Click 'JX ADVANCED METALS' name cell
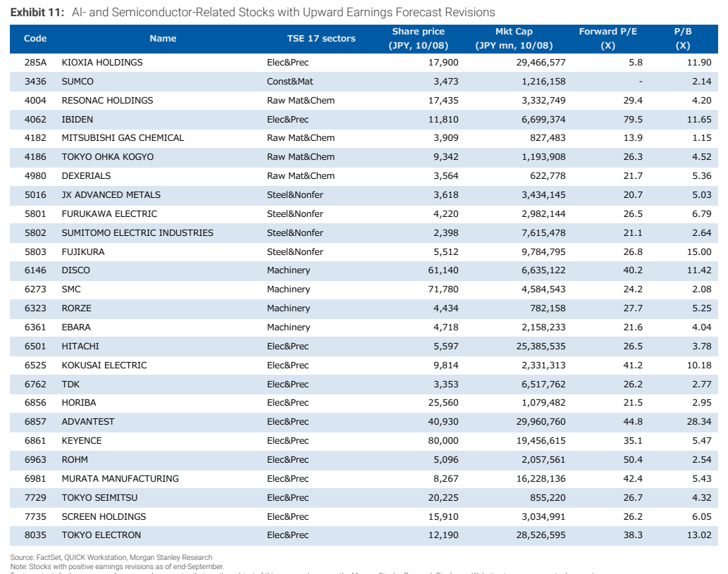 (111, 195)
